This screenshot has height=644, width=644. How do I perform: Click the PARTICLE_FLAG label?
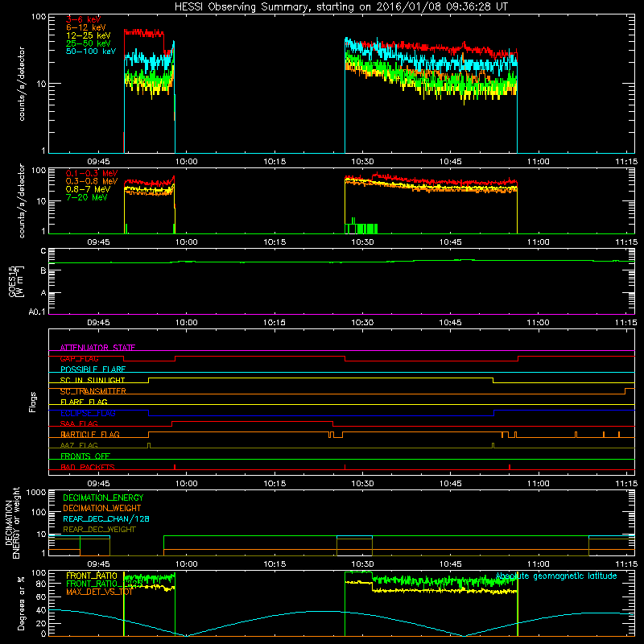(x=90, y=434)
